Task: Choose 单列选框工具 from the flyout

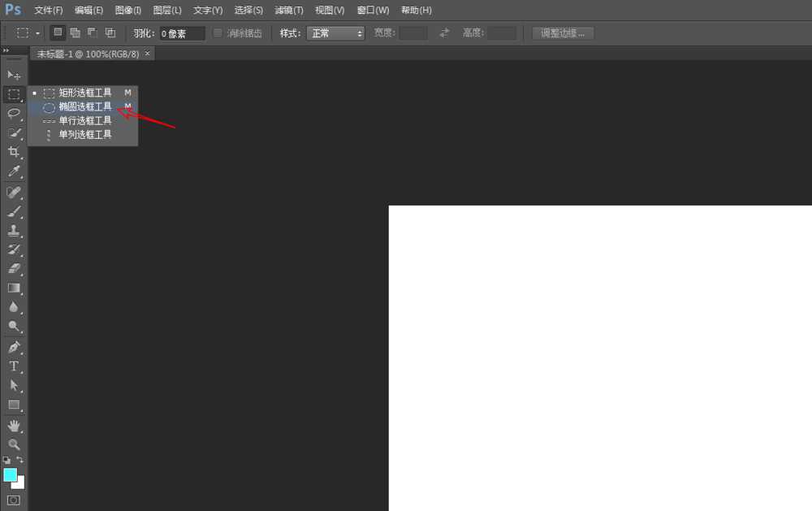Action: tap(83, 135)
